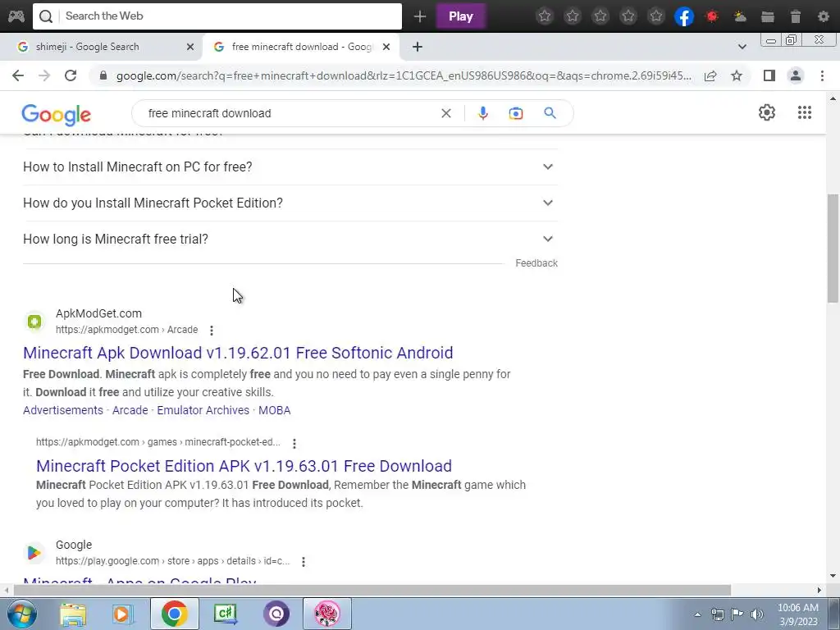Expand How long is Minecraft free trial

click(x=290, y=239)
